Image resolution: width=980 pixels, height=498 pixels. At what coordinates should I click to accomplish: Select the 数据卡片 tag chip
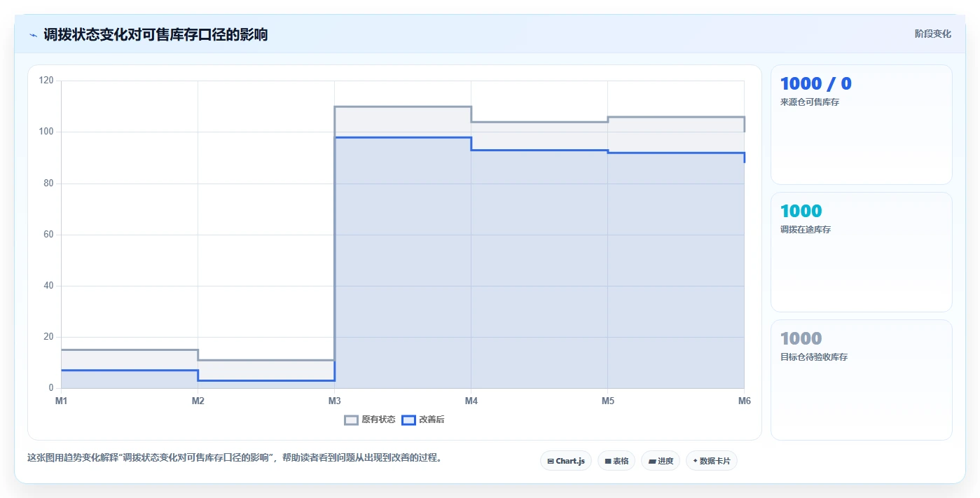(712, 461)
